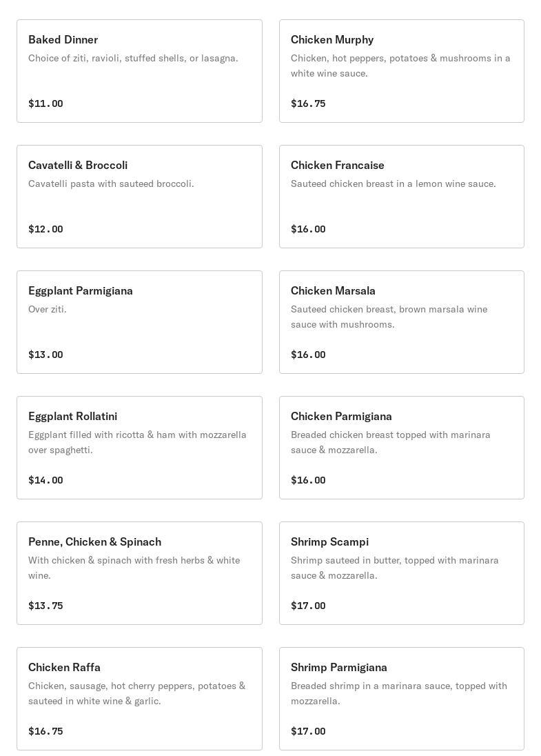Screen dimensions: 541x756
Task: Click the Chicken Francaise item
Action: point(401,197)
